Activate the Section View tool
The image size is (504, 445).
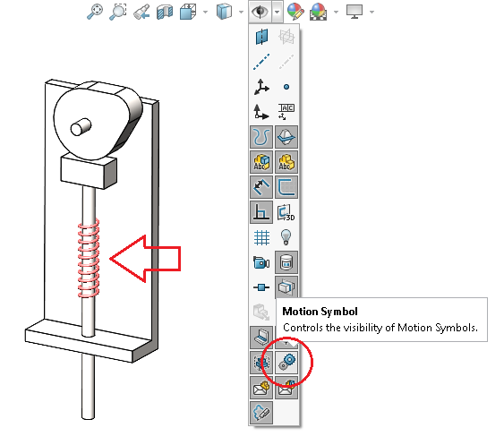(x=165, y=13)
